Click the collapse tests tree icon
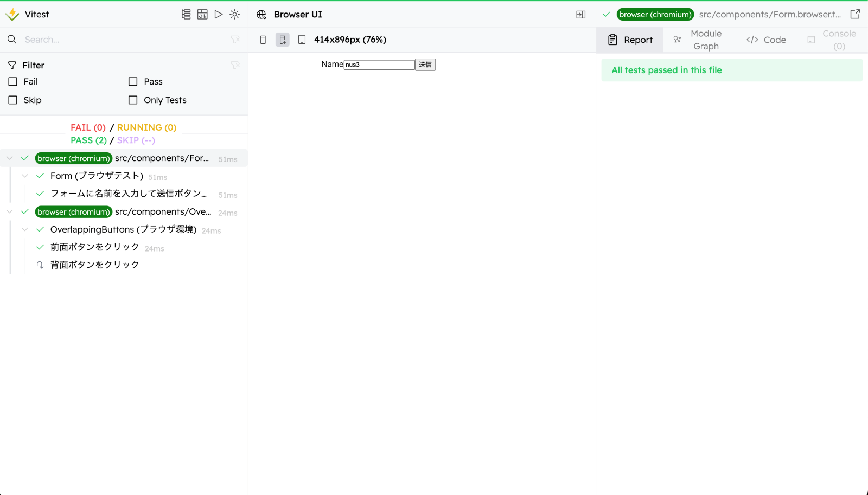The image size is (868, 495). [x=186, y=15]
